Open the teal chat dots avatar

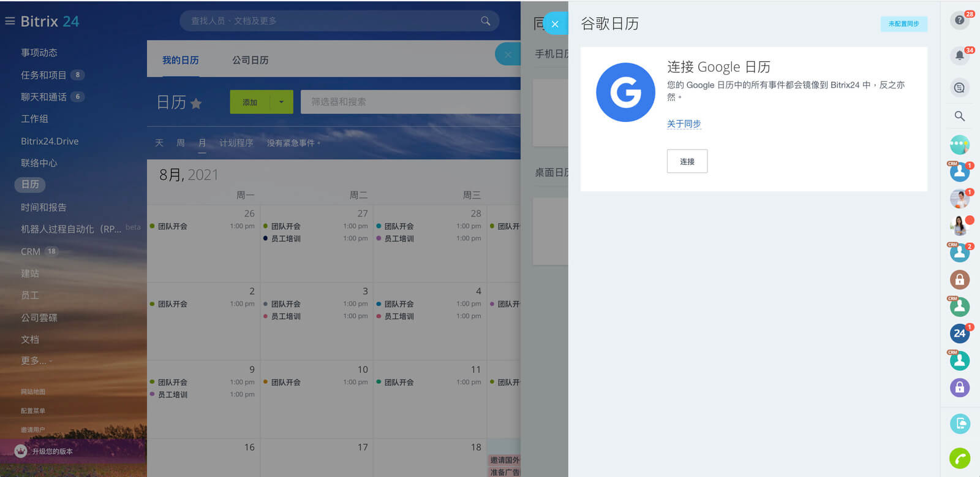click(960, 145)
